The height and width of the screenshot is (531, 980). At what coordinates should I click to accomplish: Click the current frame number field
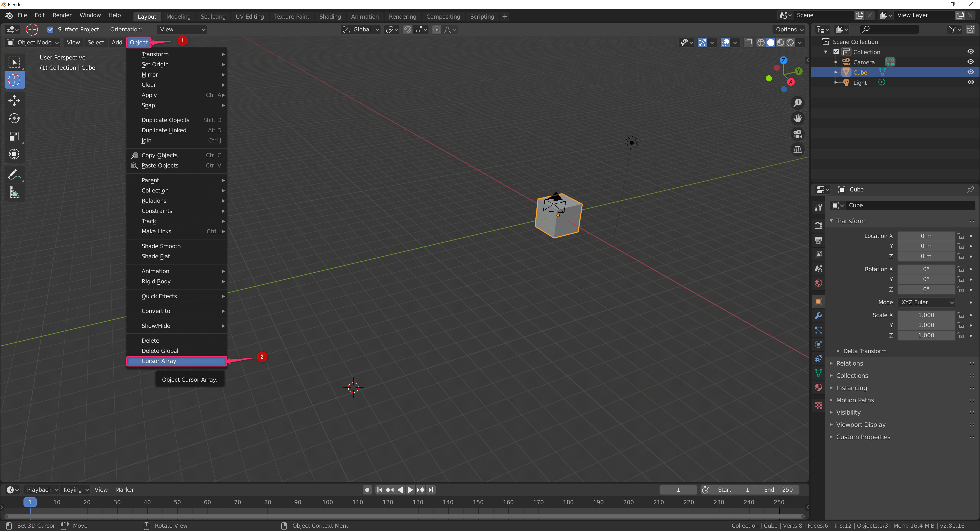pos(678,489)
